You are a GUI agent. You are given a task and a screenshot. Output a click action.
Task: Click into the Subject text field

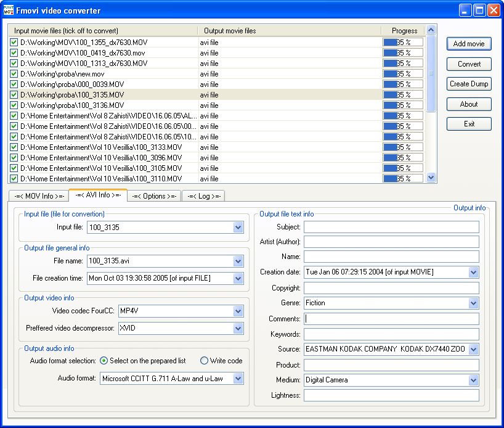coord(391,226)
